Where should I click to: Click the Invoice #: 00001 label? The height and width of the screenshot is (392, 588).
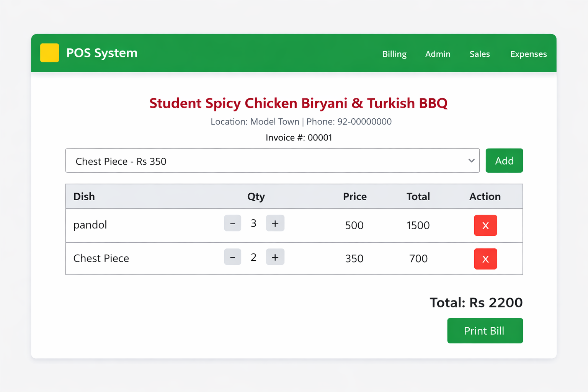coord(299,137)
